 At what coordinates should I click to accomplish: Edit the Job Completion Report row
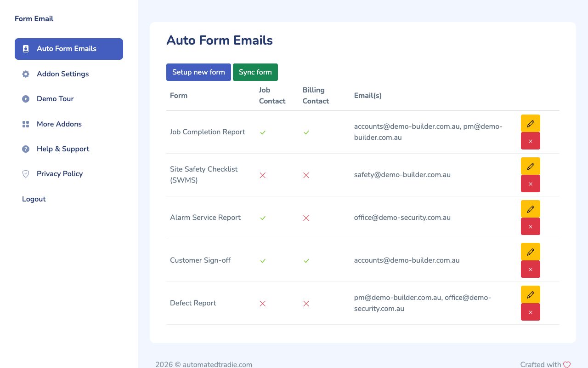pos(531,123)
